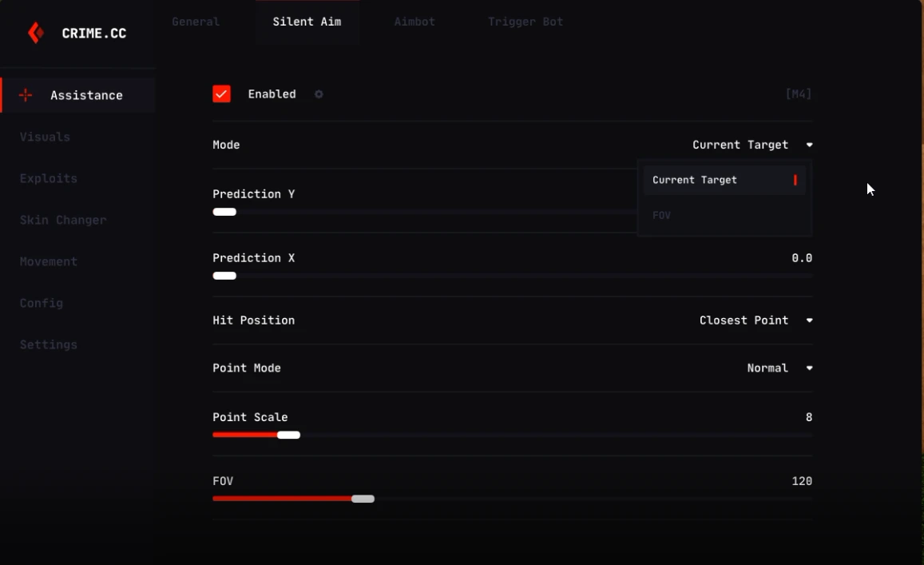Open the Config section
Screen dimensions: 924x565
(42, 303)
